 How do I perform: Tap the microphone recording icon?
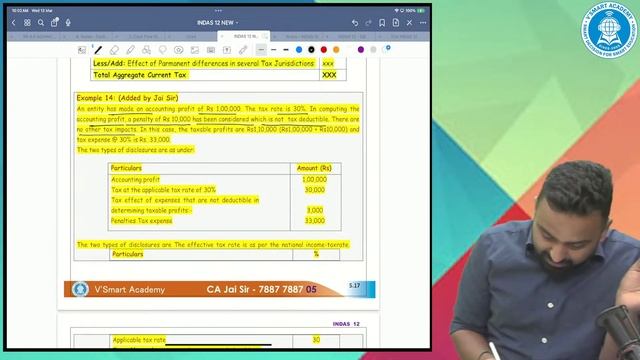(68, 23)
